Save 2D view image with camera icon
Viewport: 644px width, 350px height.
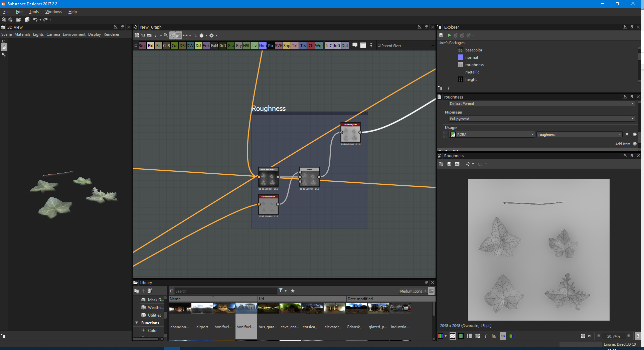(x=457, y=164)
